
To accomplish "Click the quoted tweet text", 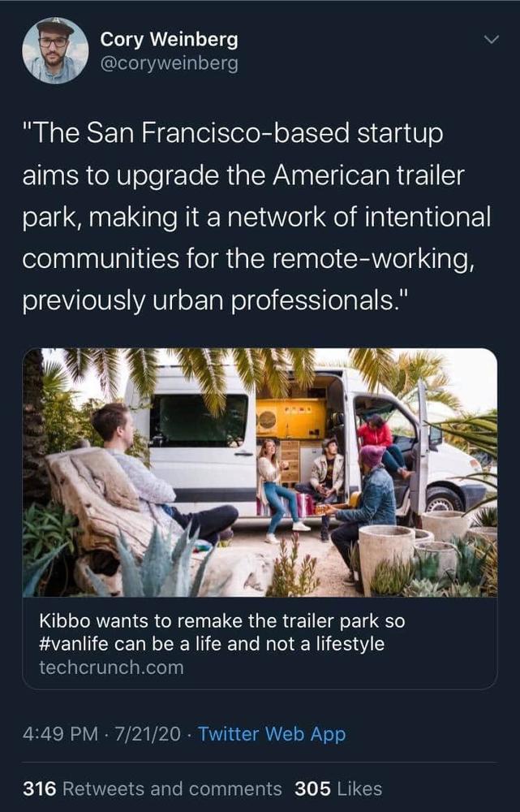I will pos(256,217).
